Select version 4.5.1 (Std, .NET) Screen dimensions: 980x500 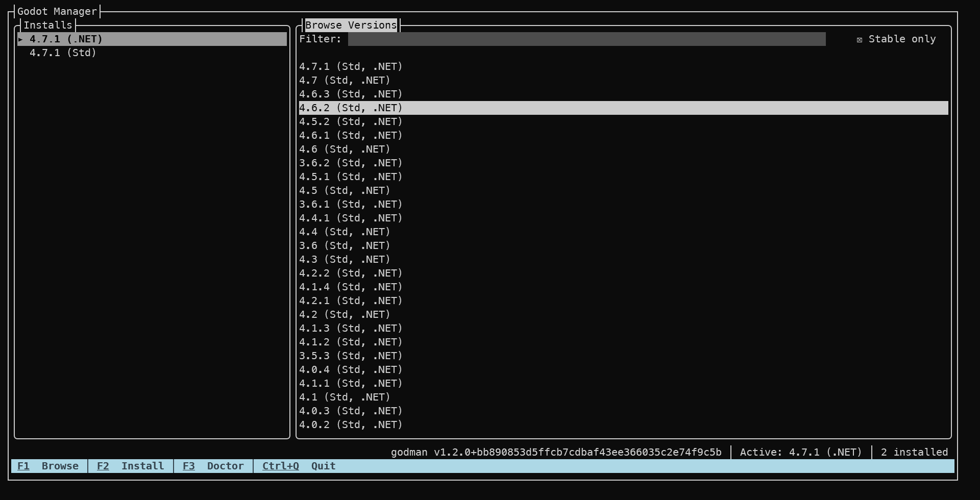[x=623, y=177]
